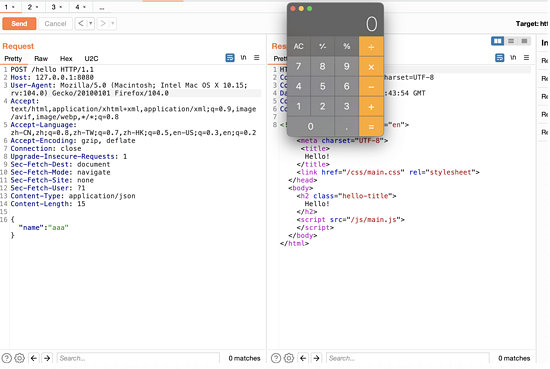Click multiply key in Calculator
Screen dimensions: 550x369
tap(371, 67)
